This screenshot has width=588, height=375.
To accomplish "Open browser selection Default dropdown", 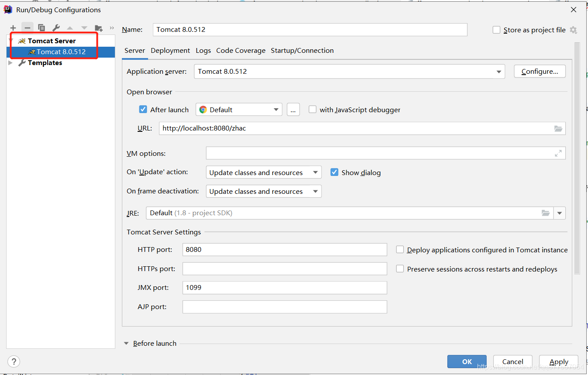I will click(x=239, y=110).
